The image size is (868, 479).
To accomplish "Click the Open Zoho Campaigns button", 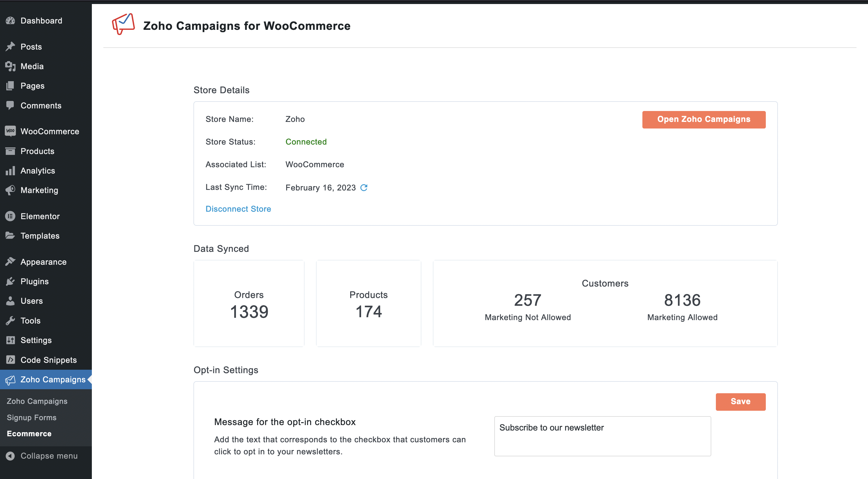I will click(x=704, y=120).
